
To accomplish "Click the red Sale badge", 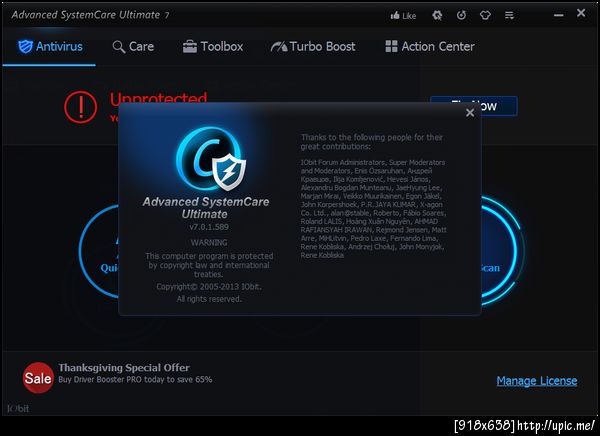I will point(38,378).
